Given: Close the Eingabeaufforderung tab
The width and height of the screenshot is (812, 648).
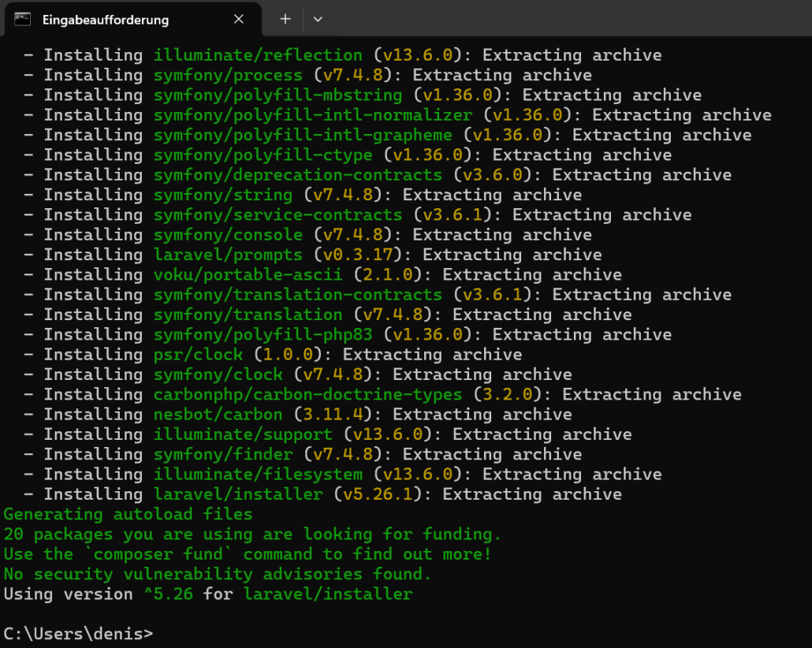Looking at the screenshot, I should click(x=239, y=19).
